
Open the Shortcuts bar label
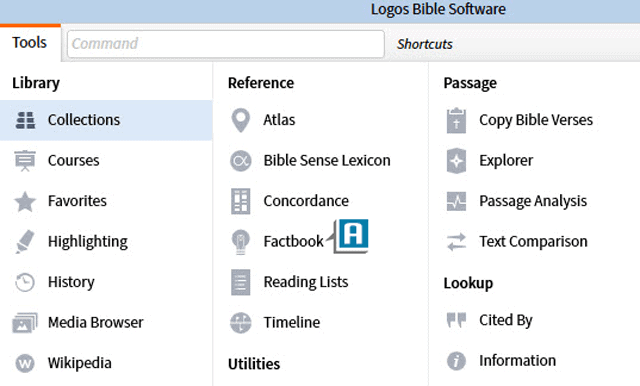coord(425,44)
